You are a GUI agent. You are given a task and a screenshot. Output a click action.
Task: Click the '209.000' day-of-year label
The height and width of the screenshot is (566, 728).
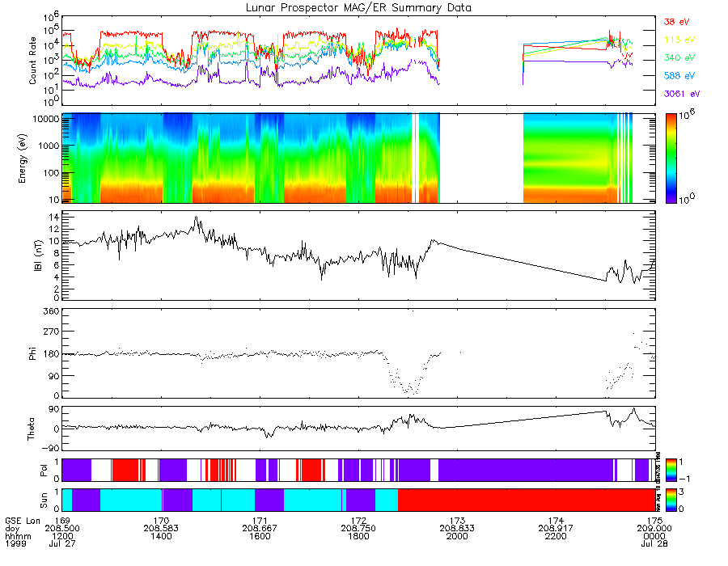[654, 529]
